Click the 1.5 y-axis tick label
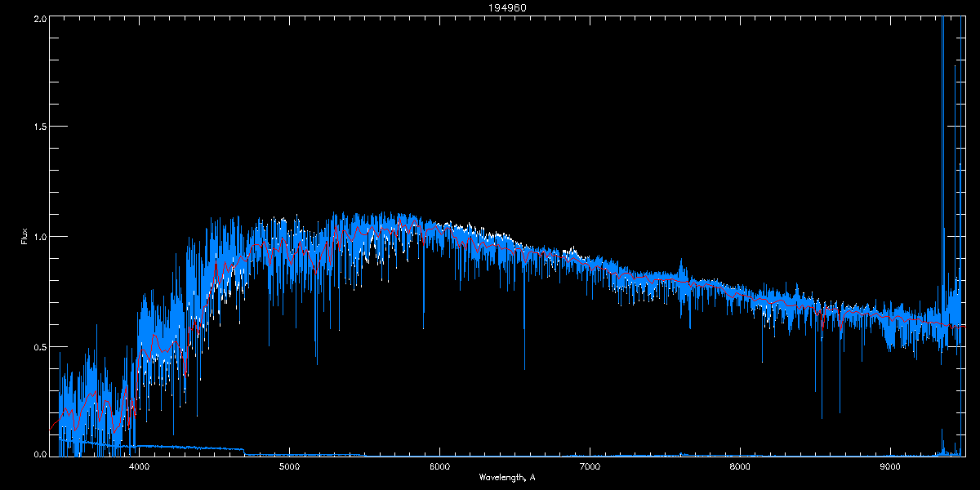 39,127
